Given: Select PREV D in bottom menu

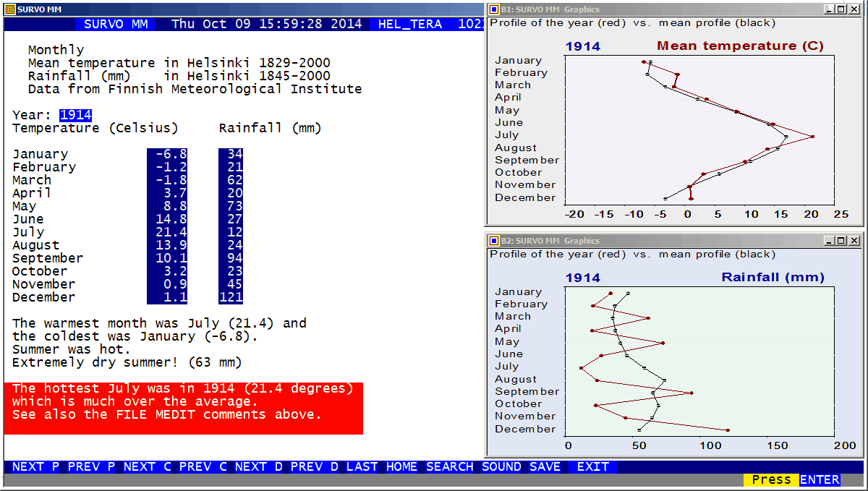Looking at the screenshot, I should pyautogui.click(x=314, y=467).
